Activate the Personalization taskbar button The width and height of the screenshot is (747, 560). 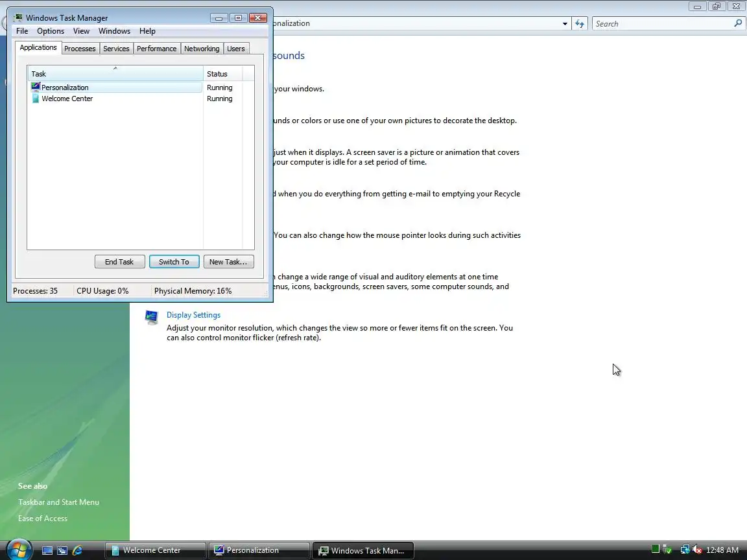coord(259,550)
